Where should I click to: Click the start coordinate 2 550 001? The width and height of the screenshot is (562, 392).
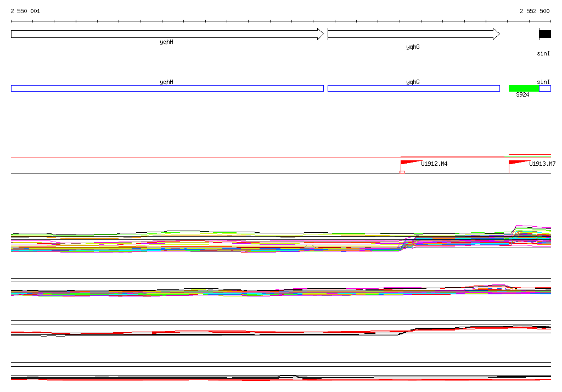tap(25, 11)
